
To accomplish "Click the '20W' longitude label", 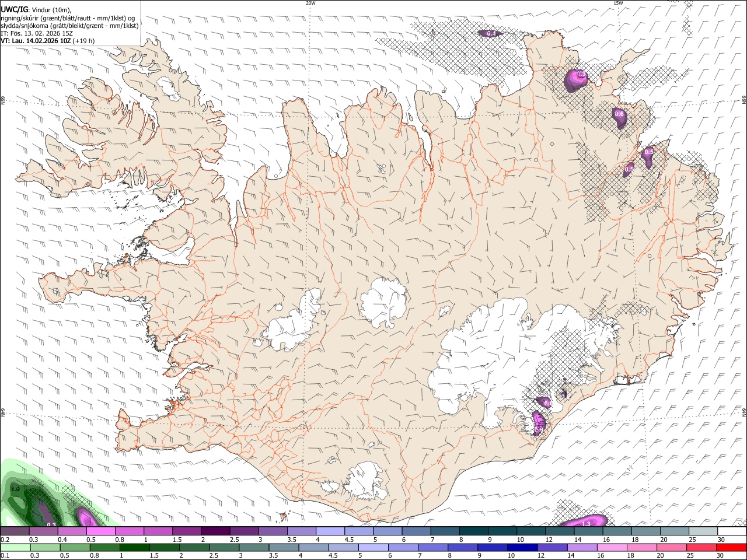I will (310, 3).
